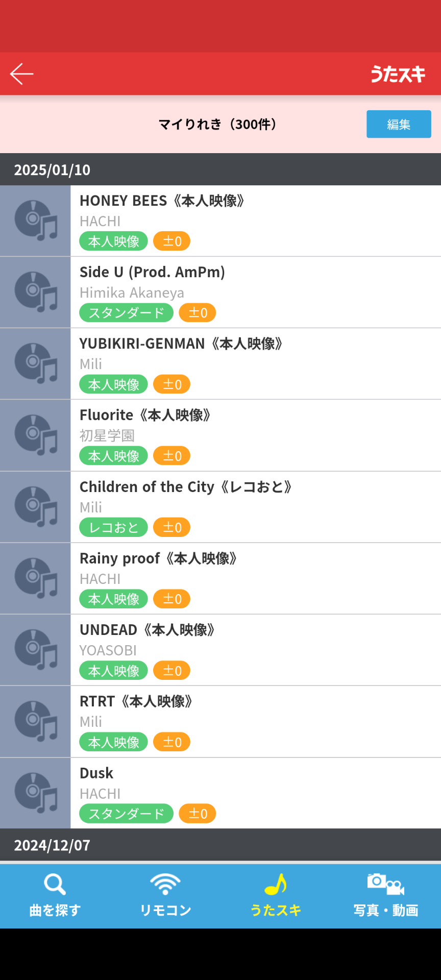Open Side U (Prod. AmPm) song entry
Viewport: 441px width, 980px height.
[x=220, y=292]
